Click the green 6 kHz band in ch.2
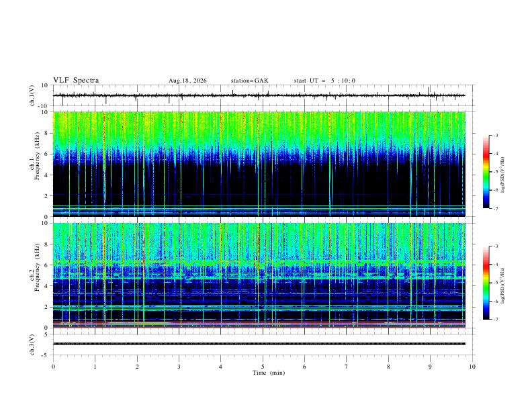 pos(259,263)
